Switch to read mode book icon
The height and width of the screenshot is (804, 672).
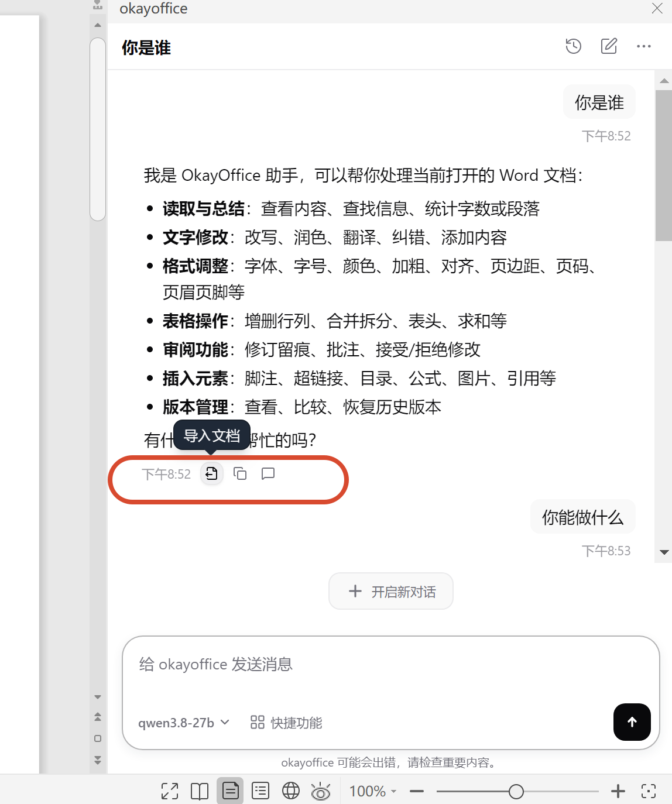point(200,791)
